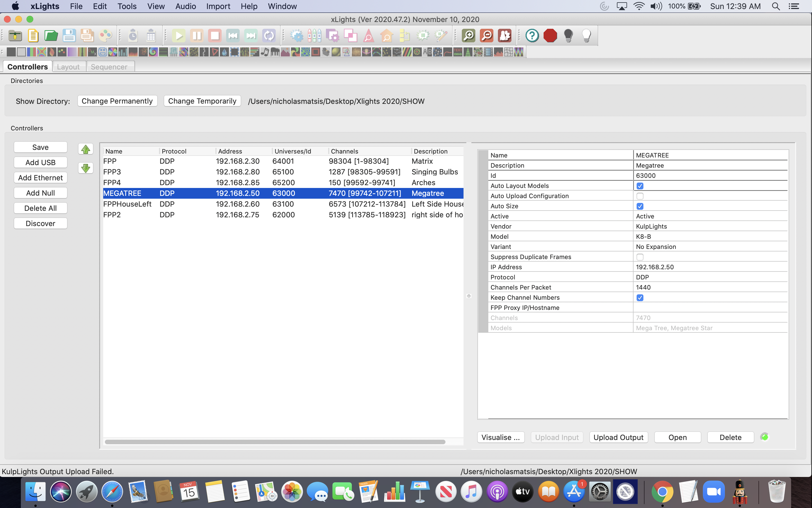Toggle the Auto Size checkbox
The image size is (812, 508).
[x=640, y=206]
